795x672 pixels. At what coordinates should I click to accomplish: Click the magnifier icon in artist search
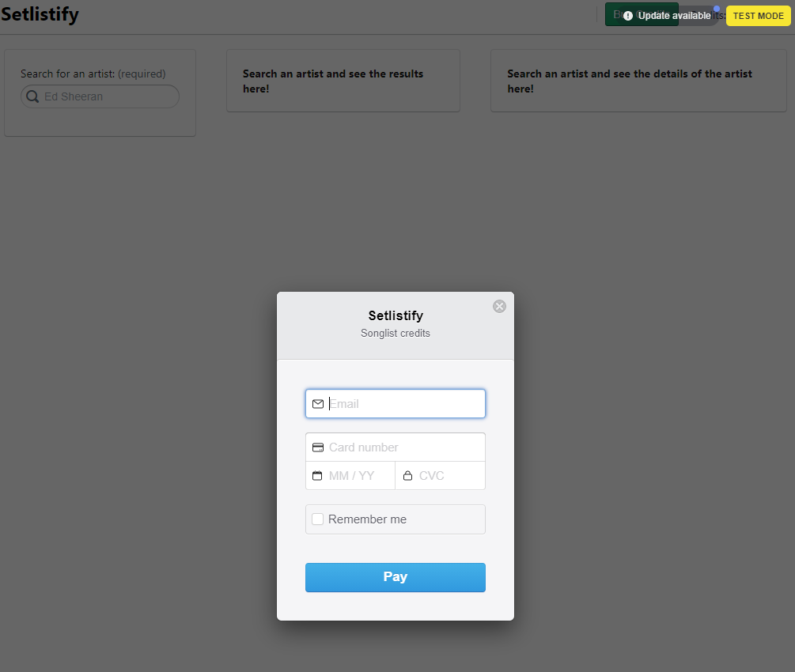(32, 96)
